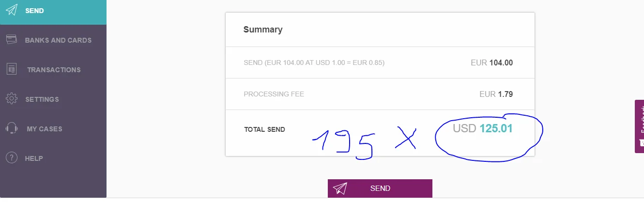Click the chat icon on the Feedback tab

pos(642,142)
